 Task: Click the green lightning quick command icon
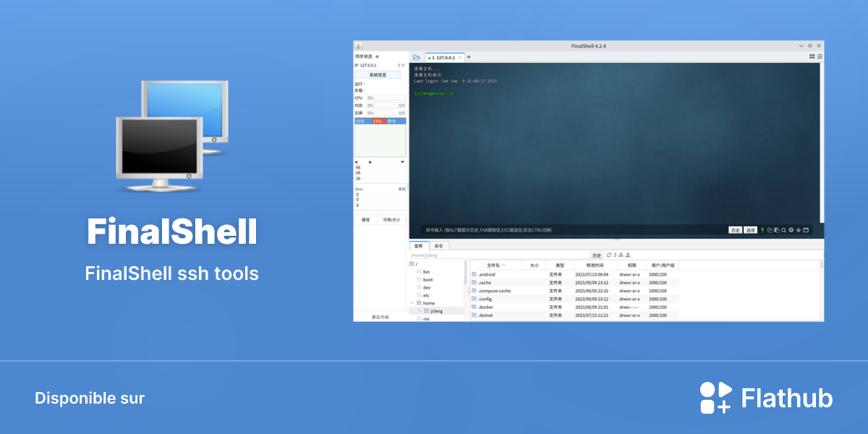[x=762, y=230]
